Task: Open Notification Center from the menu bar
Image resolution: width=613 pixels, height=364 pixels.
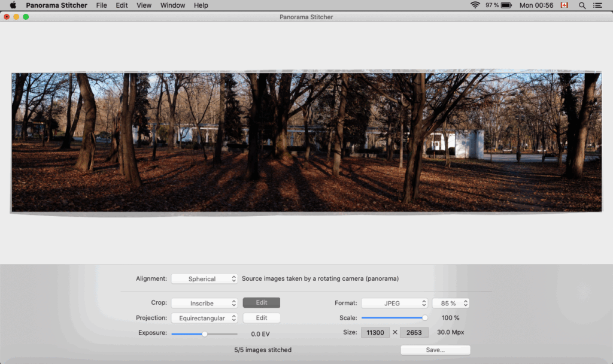Action: pos(598,5)
